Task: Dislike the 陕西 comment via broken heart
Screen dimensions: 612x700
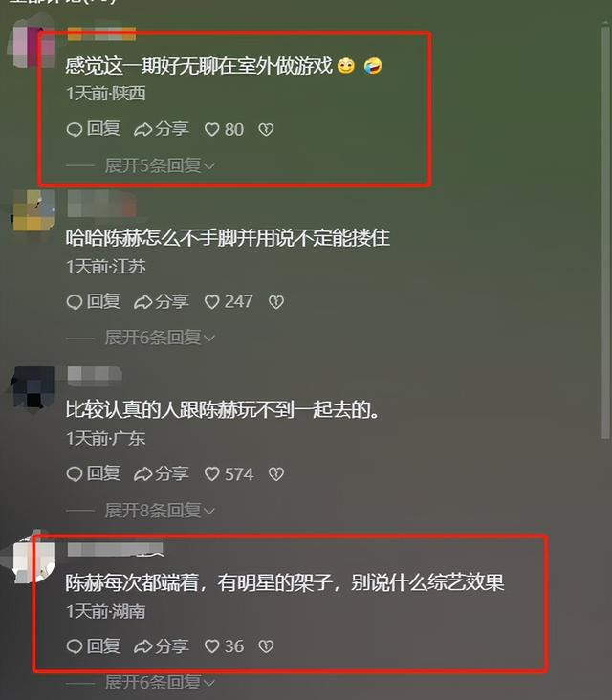Action: pyautogui.click(x=266, y=130)
